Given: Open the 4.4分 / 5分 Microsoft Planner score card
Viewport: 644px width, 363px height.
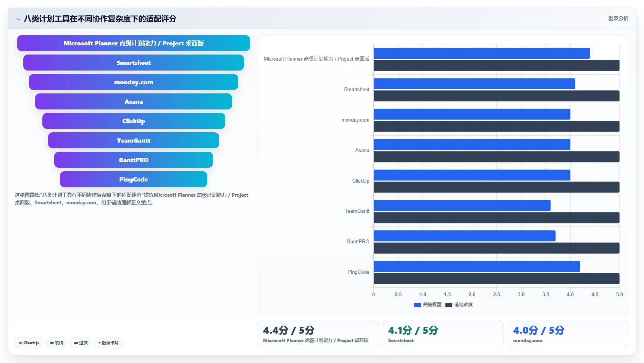Looking at the screenshot, I should click(x=318, y=334).
